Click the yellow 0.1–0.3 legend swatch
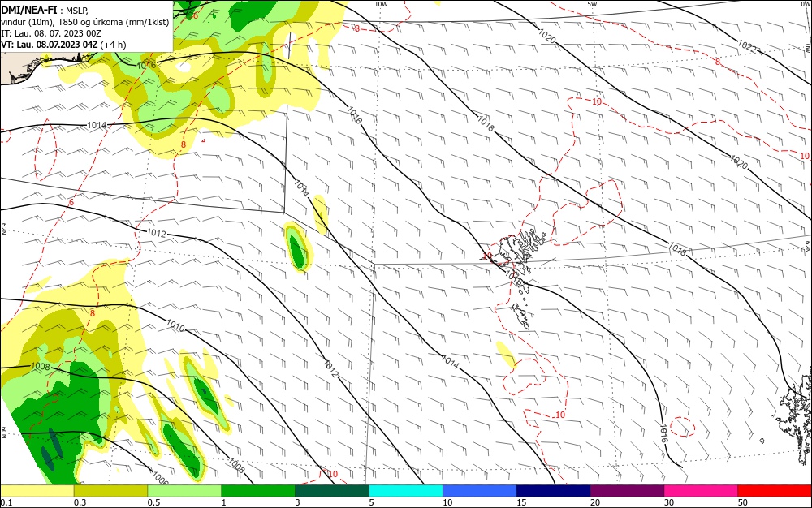 (37, 491)
